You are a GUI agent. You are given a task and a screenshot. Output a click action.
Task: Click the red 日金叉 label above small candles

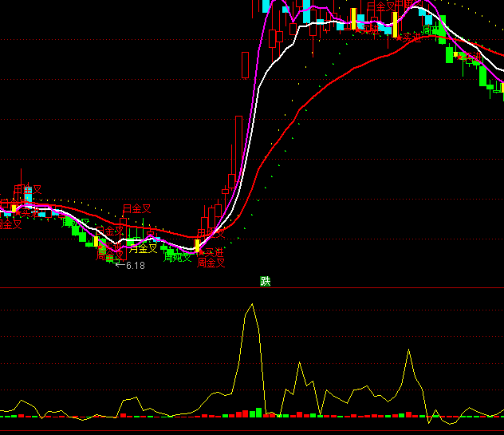pos(136,209)
